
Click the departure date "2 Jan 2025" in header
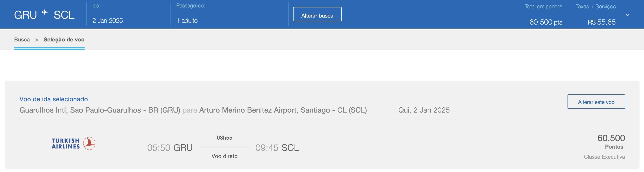tap(108, 20)
